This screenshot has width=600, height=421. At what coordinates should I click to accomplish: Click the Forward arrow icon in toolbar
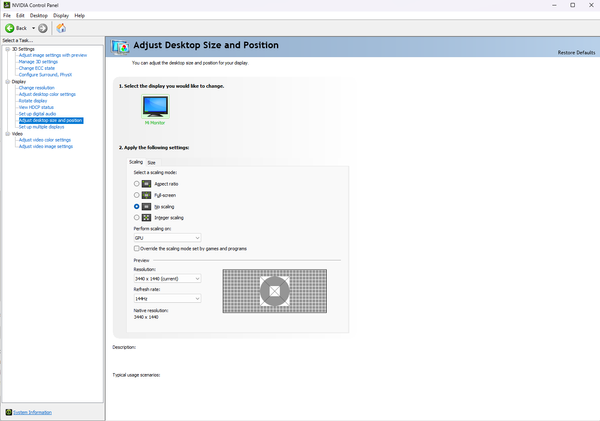pos(43,28)
